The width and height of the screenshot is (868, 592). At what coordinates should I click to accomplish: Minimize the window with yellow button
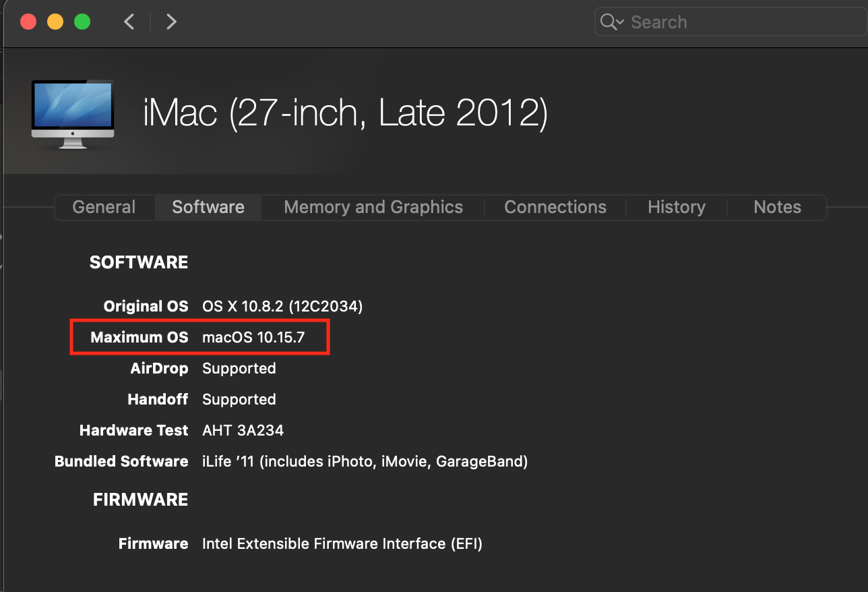(55, 22)
